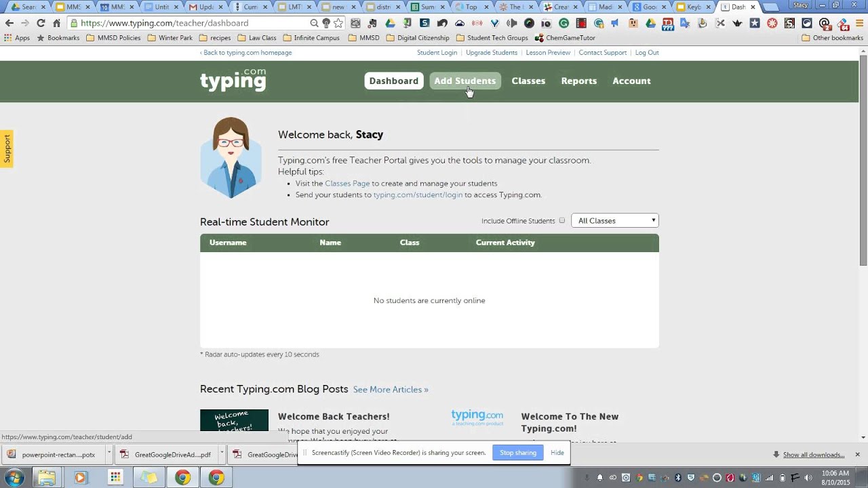Open the Add Students nav item
This screenshot has height=488, width=868.
(465, 81)
